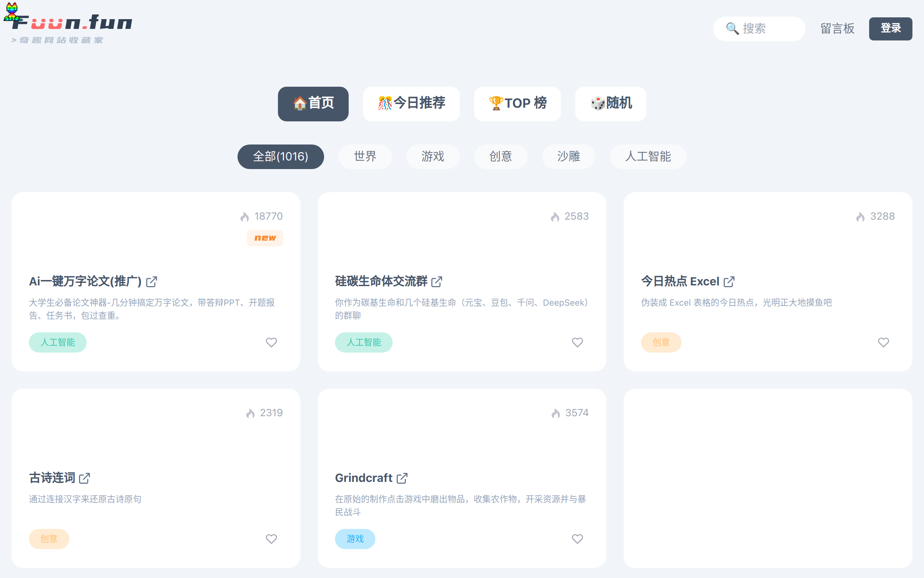This screenshot has width=924, height=578.
Task: Click flame icon beside 3288
Action: click(x=860, y=217)
